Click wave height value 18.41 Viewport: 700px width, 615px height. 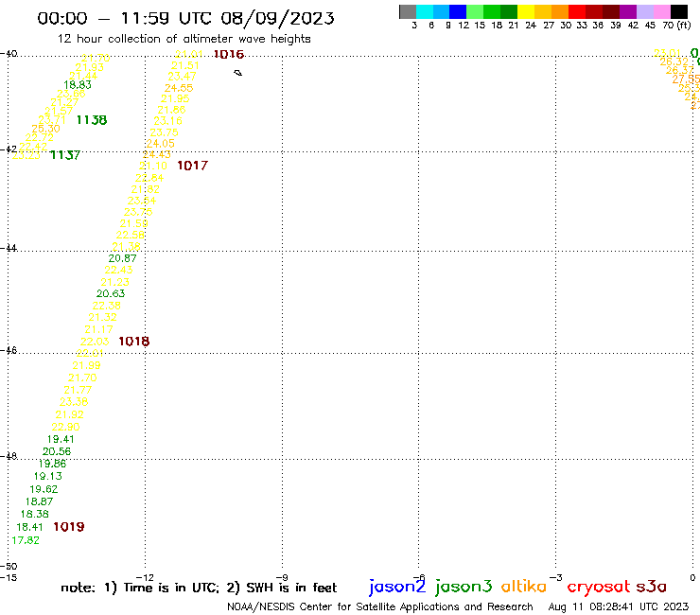30,527
